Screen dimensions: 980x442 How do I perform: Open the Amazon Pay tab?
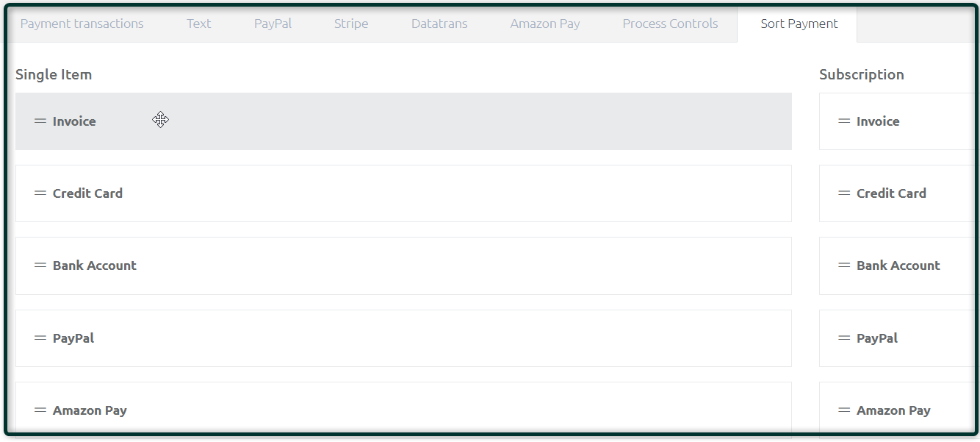point(544,24)
